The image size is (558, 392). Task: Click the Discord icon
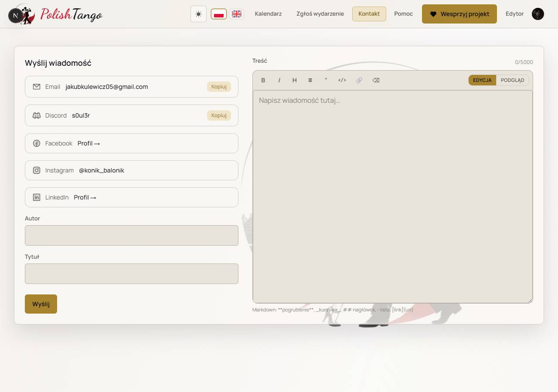coord(37,115)
